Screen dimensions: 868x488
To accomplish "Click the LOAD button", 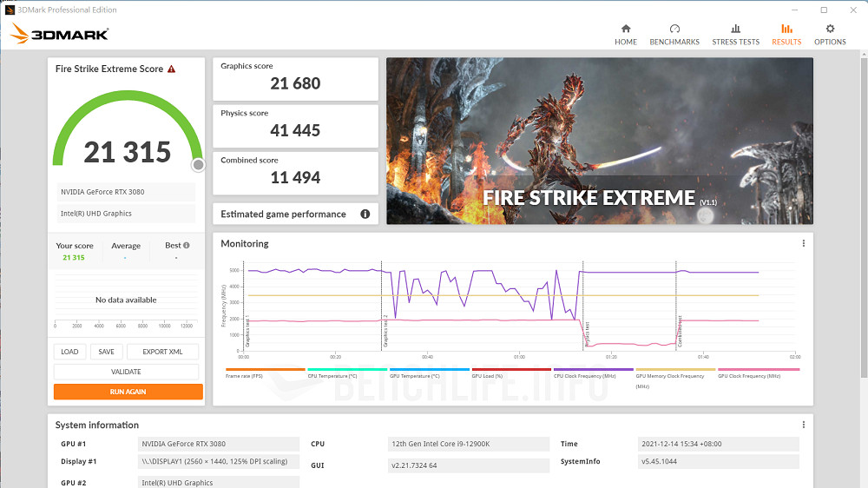I will coord(69,352).
